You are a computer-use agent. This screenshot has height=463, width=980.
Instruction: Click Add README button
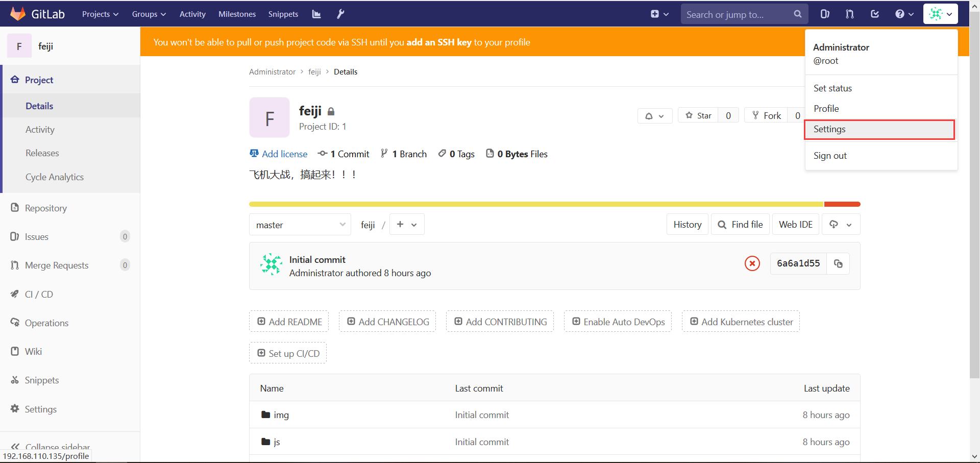click(289, 322)
